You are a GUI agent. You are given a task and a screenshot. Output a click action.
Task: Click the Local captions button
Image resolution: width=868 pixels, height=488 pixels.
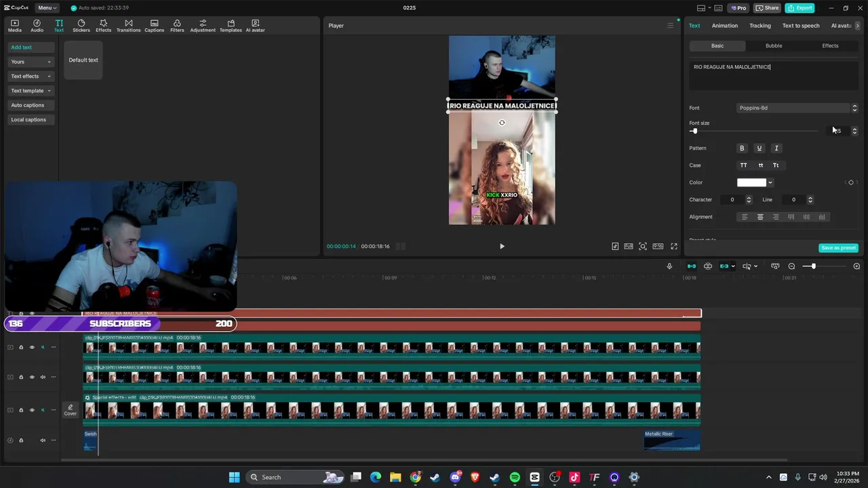click(31, 120)
